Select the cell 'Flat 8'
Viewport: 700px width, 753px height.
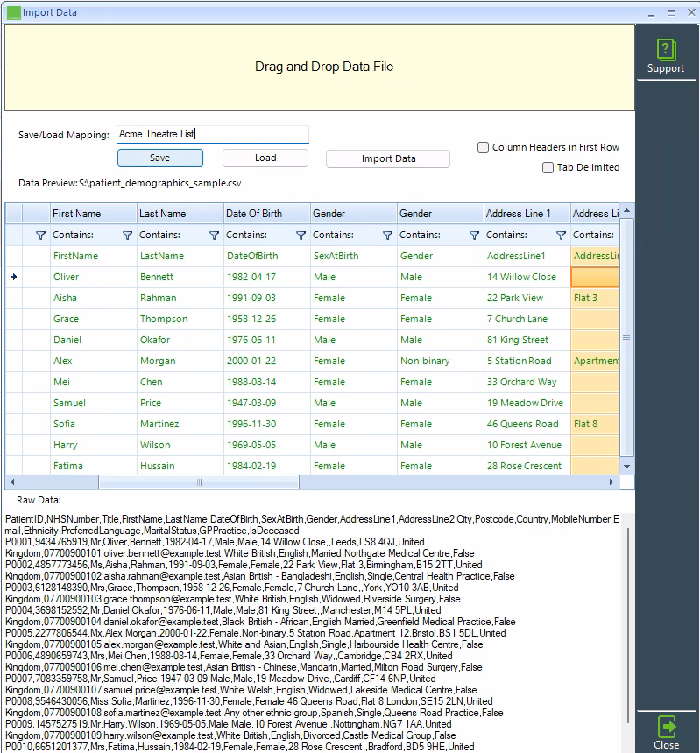(x=595, y=424)
